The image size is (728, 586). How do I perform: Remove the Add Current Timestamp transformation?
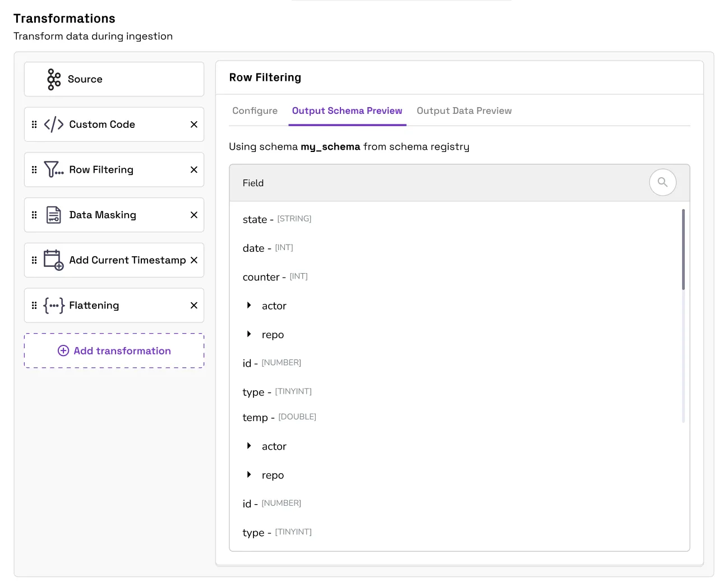click(x=194, y=260)
